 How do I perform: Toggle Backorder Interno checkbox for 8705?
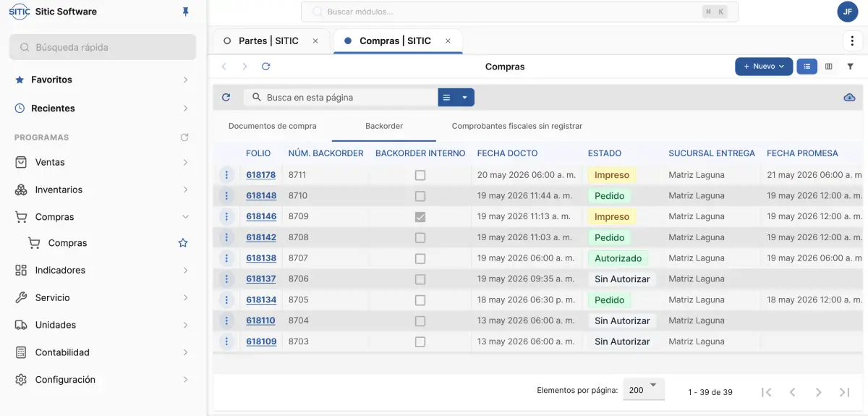420,300
